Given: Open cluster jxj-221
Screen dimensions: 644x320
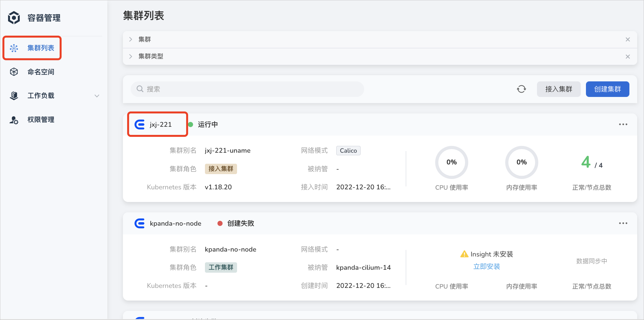Looking at the screenshot, I should [x=161, y=124].
